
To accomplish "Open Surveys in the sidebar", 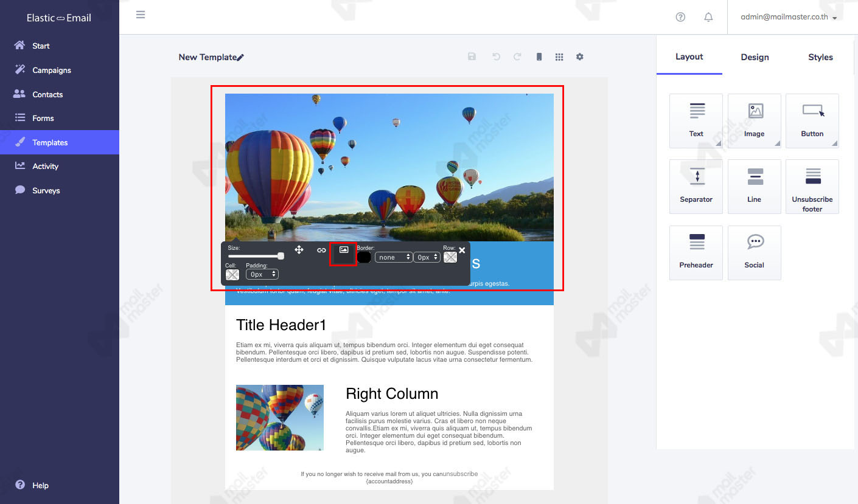I will pyautogui.click(x=60, y=190).
